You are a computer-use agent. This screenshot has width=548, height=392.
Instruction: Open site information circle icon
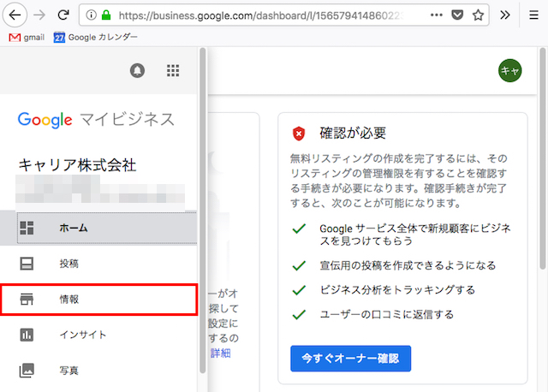tap(92, 15)
